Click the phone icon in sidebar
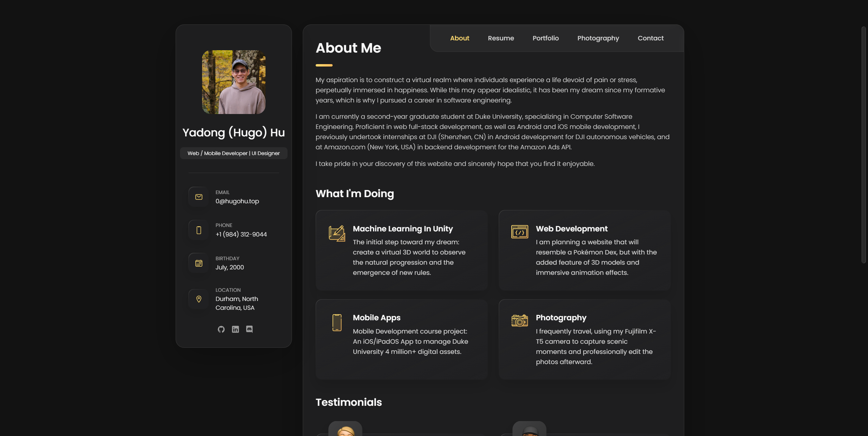 coord(199,230)
